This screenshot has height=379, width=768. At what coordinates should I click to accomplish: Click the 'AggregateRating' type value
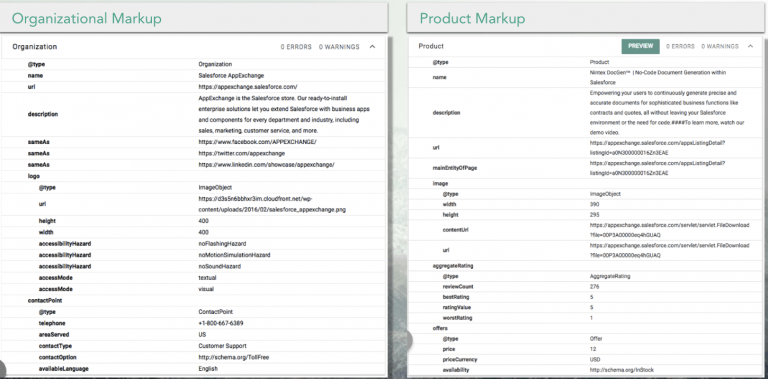point(610,276)
